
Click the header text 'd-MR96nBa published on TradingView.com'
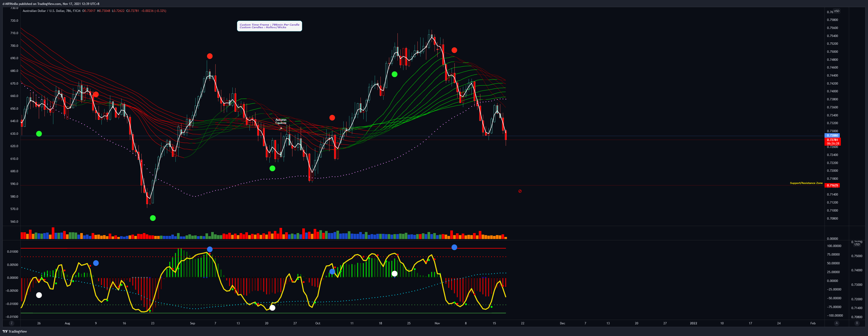click(32, 4)
